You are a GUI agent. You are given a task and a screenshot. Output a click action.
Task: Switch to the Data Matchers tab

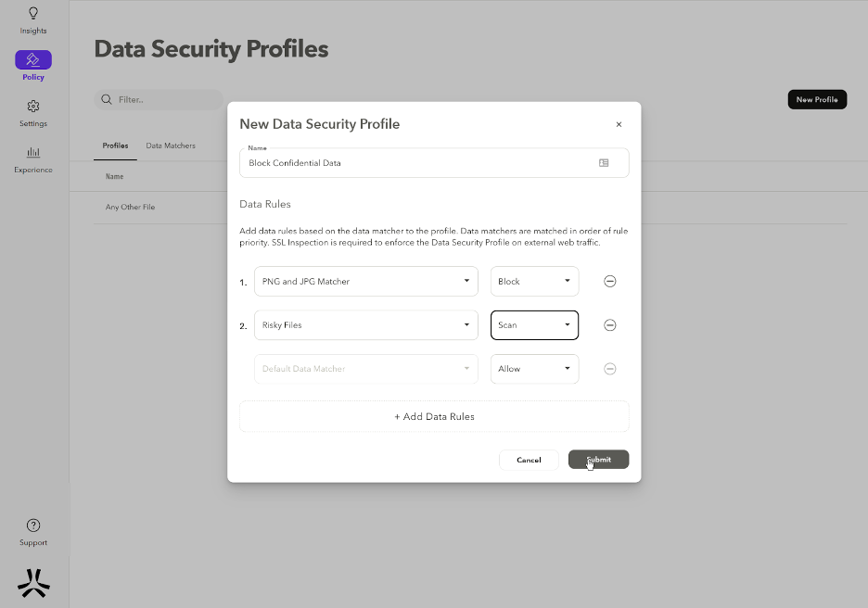[171, 146]
